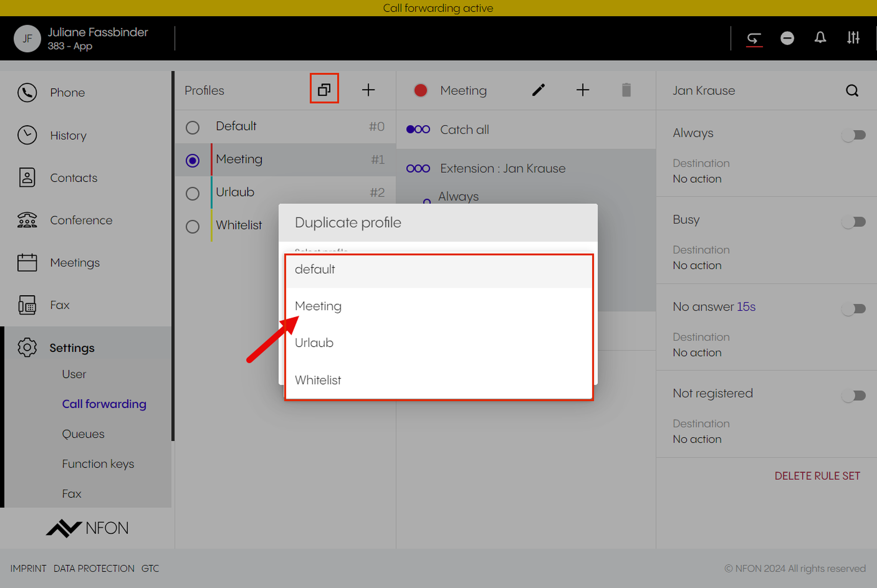The width and height of the screenshot is (877, 588).
Task: Select the Urlaub profile radio button
Action: click(x=193, y=193)
